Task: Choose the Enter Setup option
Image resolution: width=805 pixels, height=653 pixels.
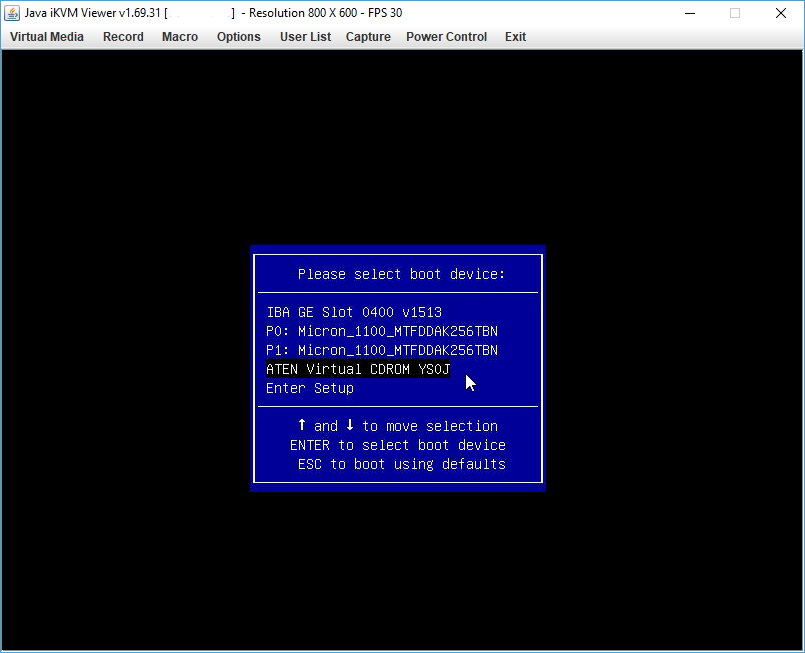Action: [x=310, y=388]
